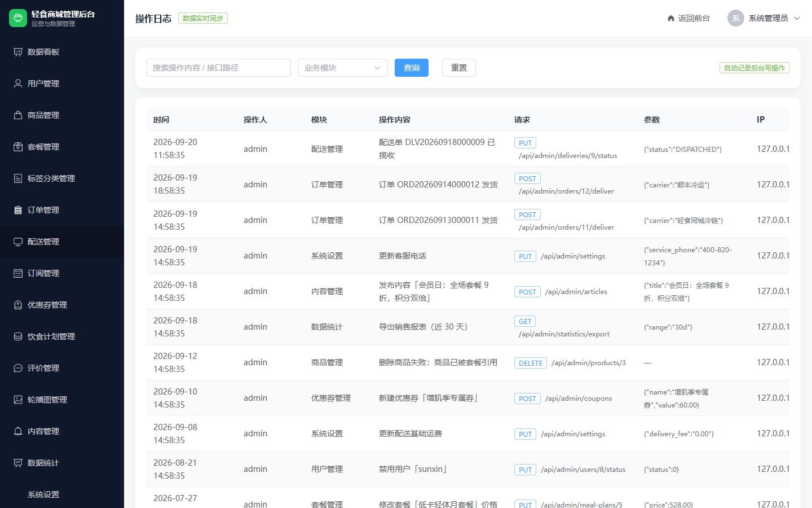The width and height of the screenshot is (812, 508).
Task: Open the 业务模块 dropdown filter
Action: [343, 68]
